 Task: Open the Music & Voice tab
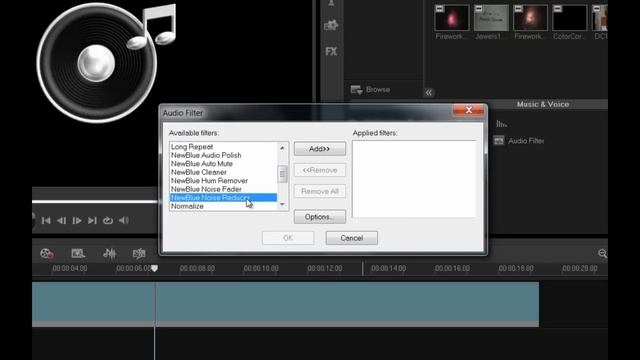coord(542,104)
